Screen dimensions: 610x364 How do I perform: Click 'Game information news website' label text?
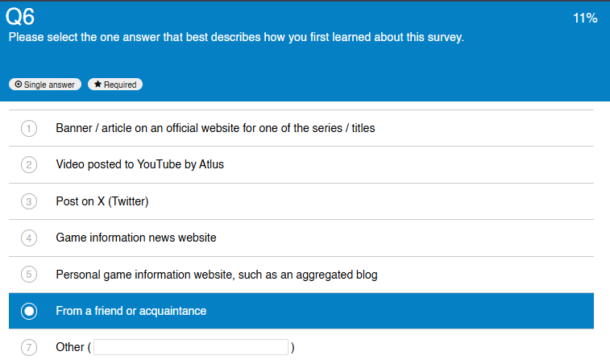tap(136, 238)
